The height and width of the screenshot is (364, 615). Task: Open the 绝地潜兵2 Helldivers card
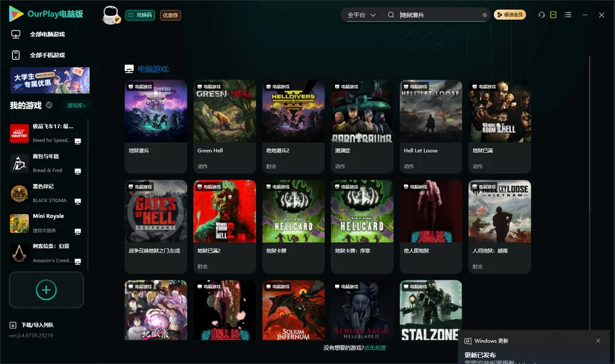coord(293,126)
